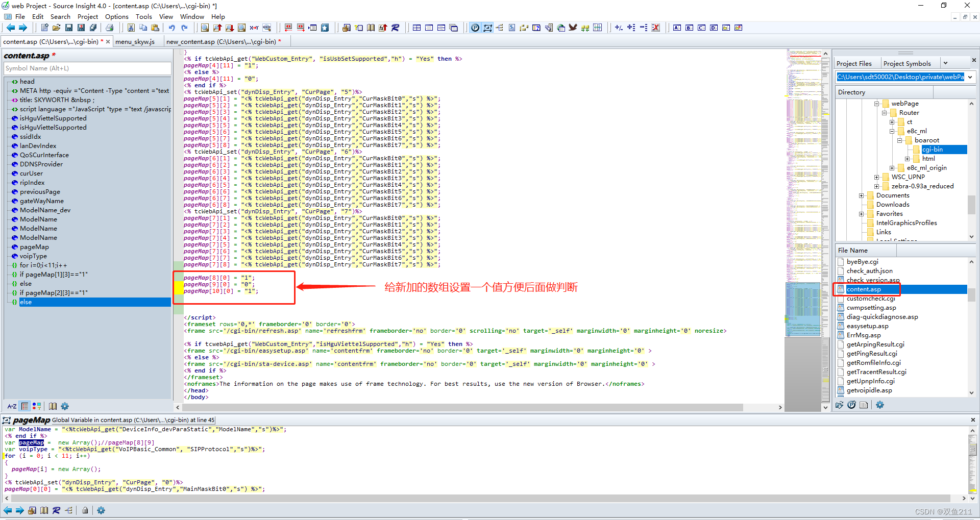Screen dimensions: 980x520
Task: Save the current file with the first floppy-disk icon
Action: 69,28
